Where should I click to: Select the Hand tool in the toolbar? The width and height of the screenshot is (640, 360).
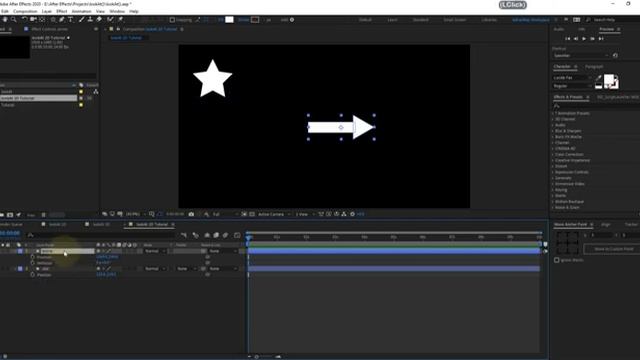[5, 20]
